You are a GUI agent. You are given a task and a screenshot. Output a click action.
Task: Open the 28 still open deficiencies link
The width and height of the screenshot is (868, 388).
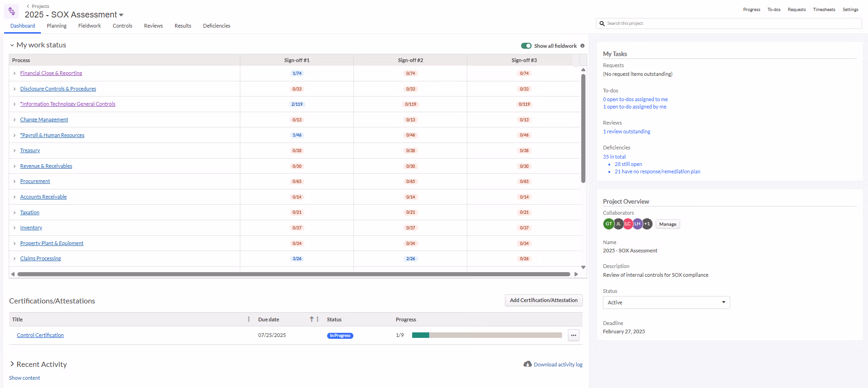629,164
